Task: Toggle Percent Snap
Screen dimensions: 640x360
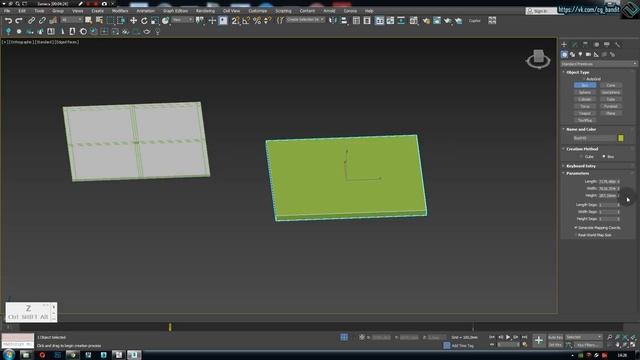Action: pyautogui.click(x=257, y=20)
